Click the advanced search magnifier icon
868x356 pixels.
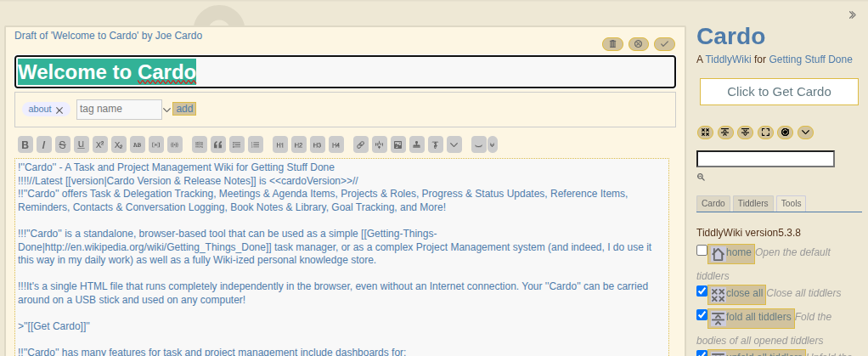(701, 178)
